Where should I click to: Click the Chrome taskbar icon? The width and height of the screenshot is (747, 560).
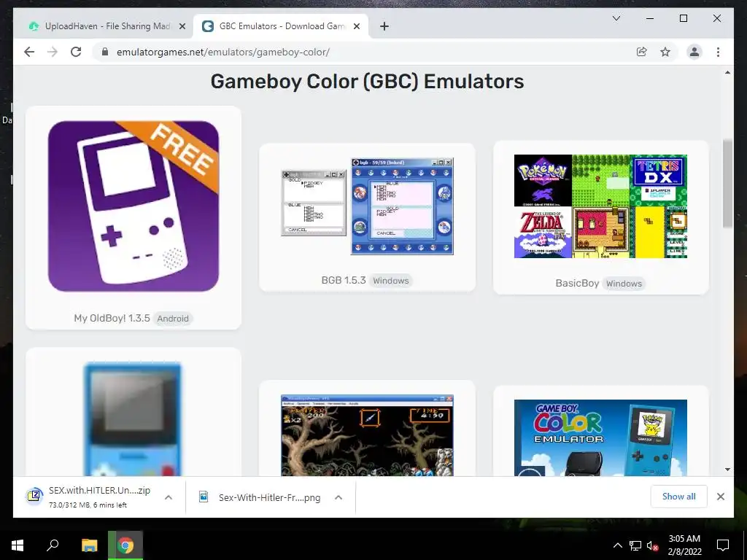[x=125, y=545]
